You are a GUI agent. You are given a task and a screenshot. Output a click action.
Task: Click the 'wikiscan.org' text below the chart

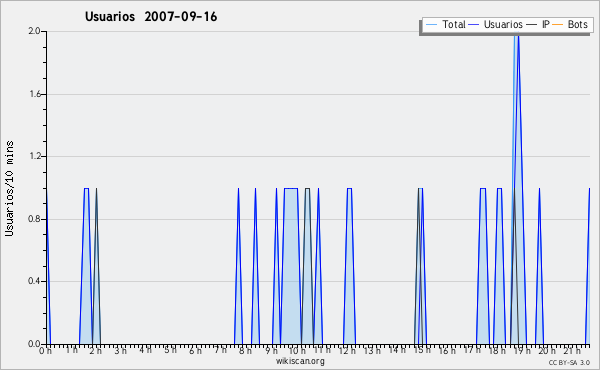300,361
